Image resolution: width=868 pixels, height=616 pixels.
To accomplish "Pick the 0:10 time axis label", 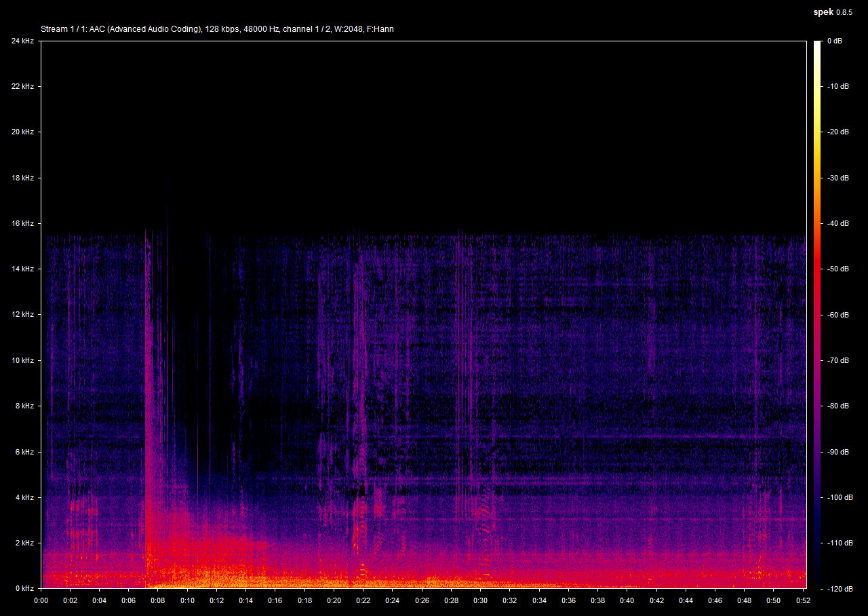I will pos(187,600).
